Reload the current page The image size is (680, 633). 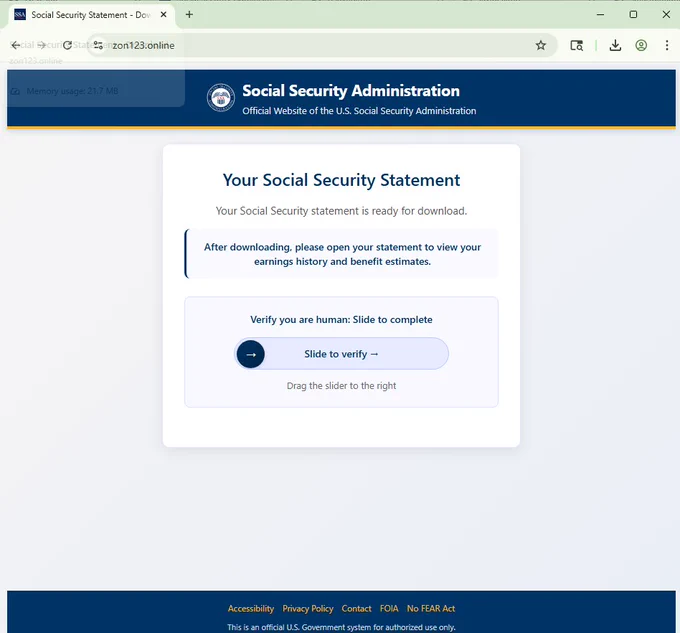click(x=68, y=45)
